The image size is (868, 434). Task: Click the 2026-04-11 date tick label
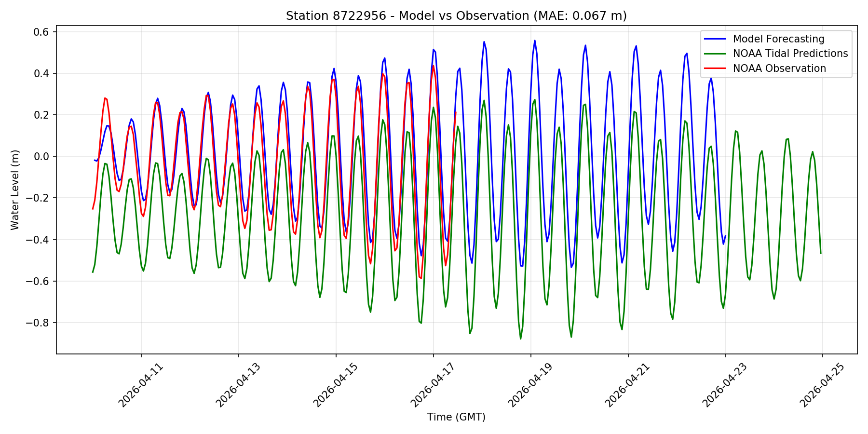tap(141, 385)
